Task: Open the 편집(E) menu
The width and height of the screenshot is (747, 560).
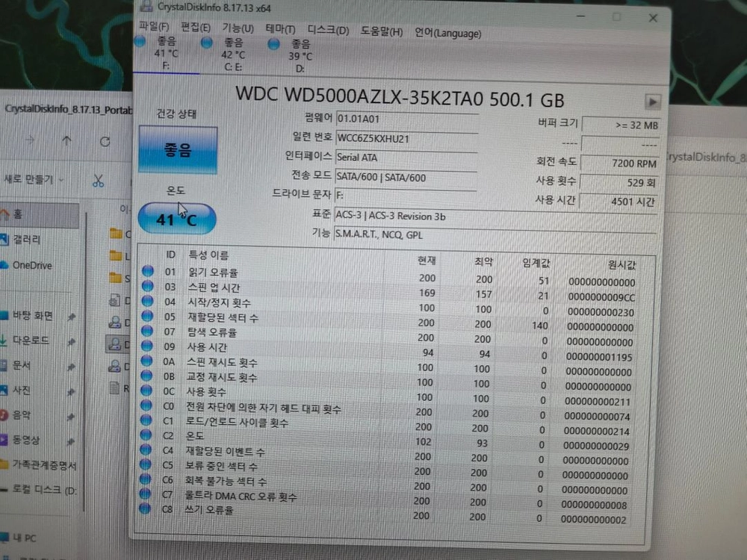Action: 195,27
